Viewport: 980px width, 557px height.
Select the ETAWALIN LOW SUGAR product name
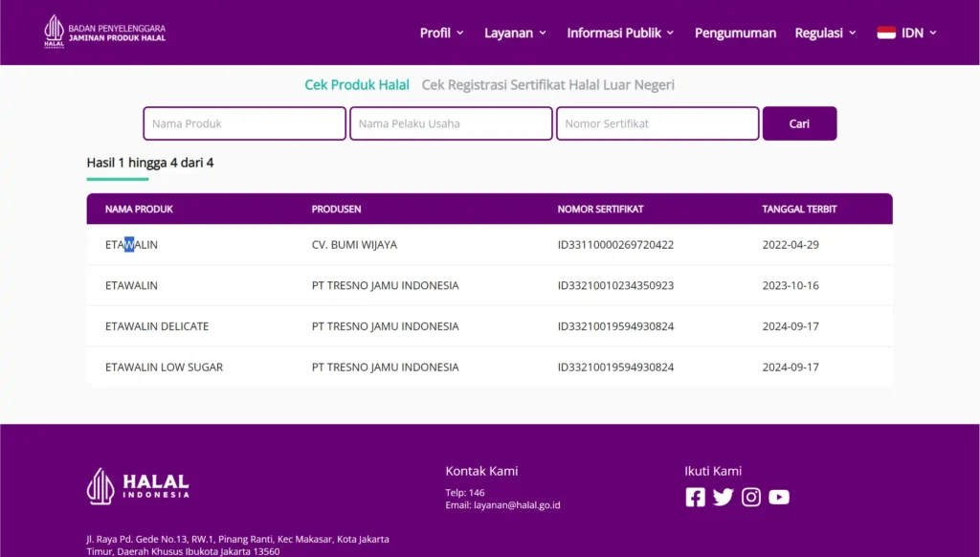pyautogui.click(x=164, y=367)
